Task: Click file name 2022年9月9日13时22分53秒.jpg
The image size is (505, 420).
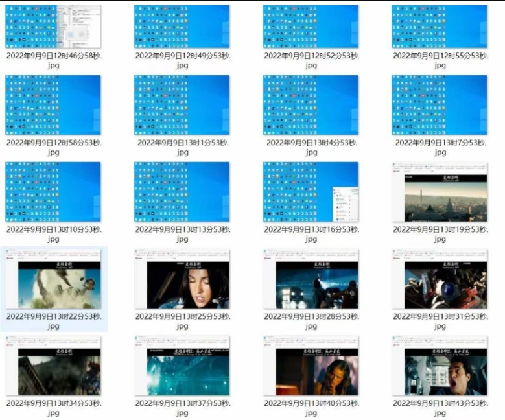Action: (x=54, y=321)
